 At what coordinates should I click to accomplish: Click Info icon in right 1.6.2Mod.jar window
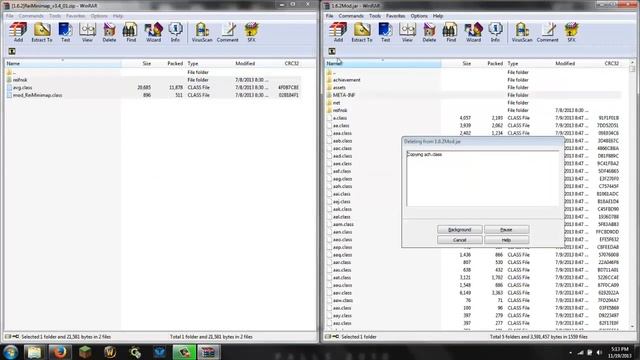pos(495,32)
